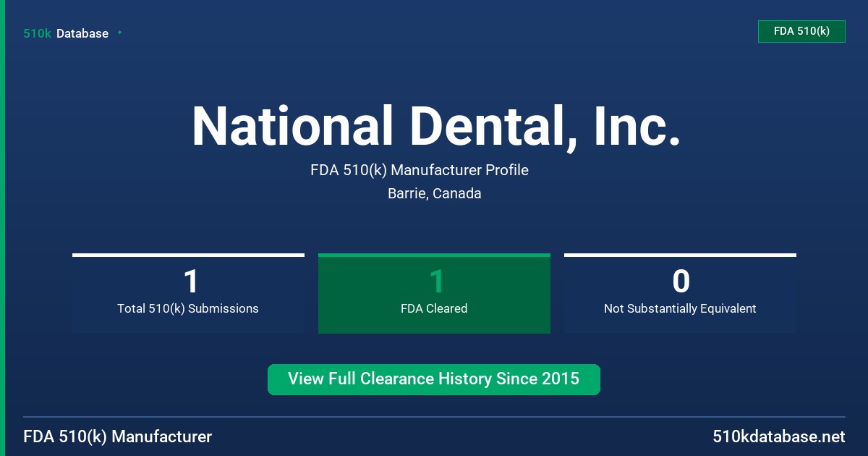
Task: Click the FDA 510(k) Manufacturer footer text
Action: [x=118, y=436]
